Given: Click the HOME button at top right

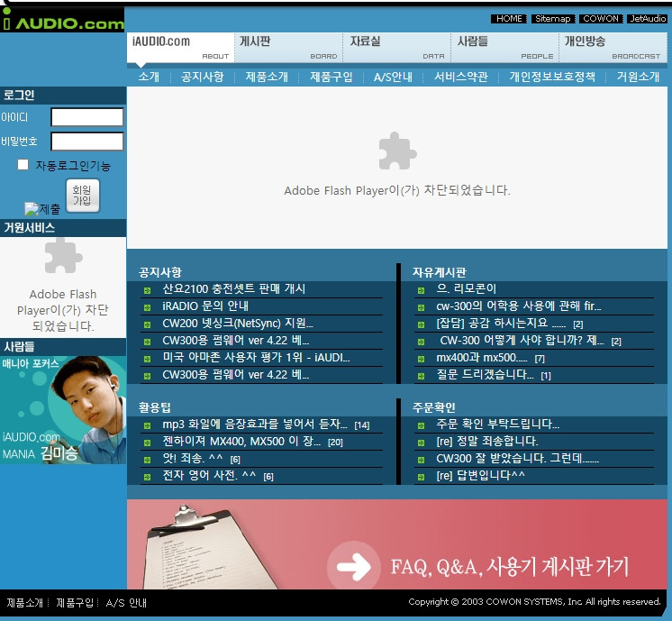Looking at the screenshot, I should click(509, 18).
